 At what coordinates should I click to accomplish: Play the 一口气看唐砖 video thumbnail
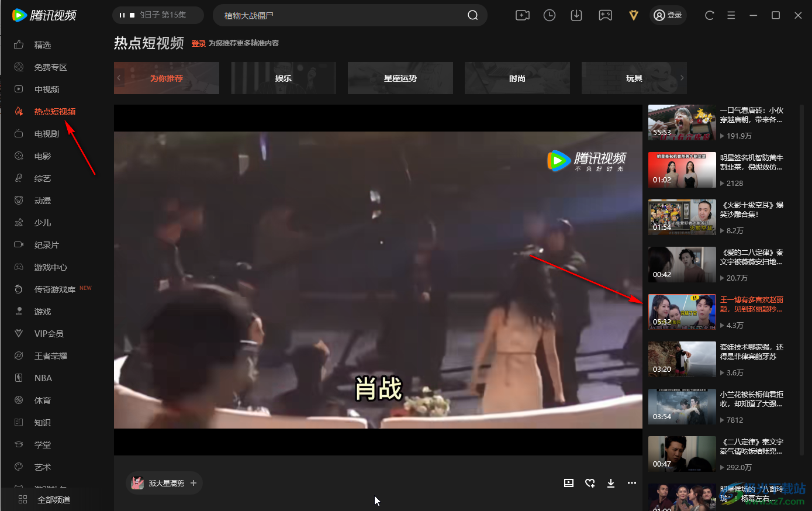pyautogui.click(x=682, y=123)
